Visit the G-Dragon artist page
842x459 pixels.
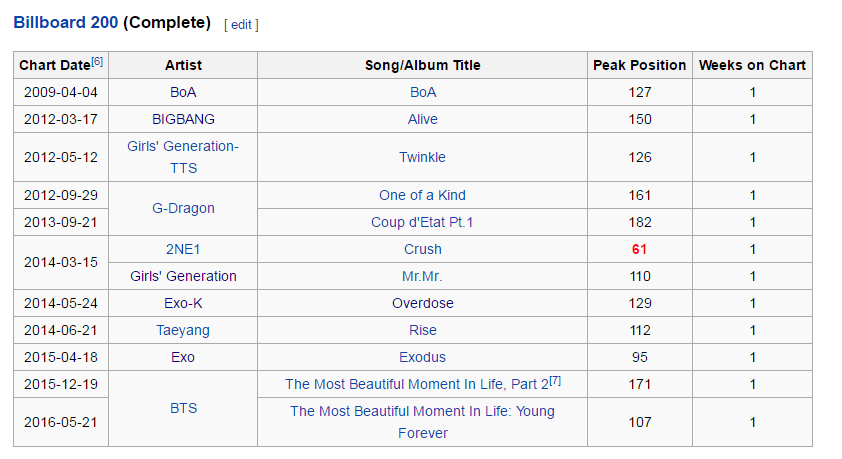(x=183, y=208)
